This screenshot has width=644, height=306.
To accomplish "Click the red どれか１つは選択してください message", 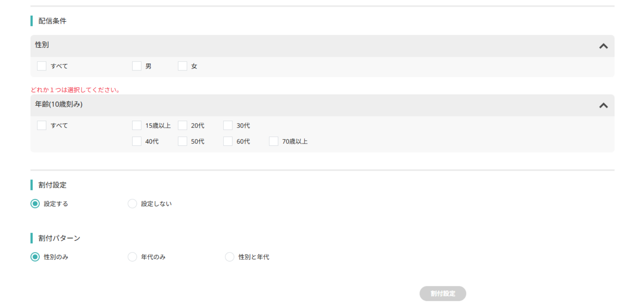I will [76, 90].
